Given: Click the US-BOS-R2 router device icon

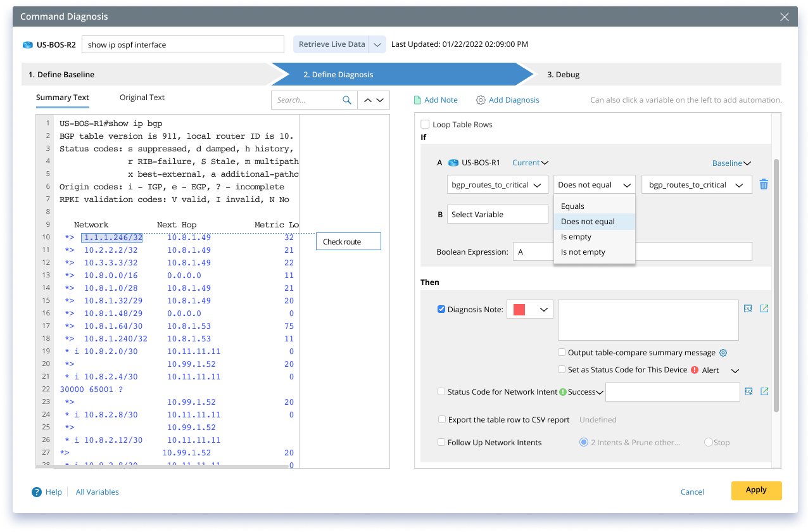Looking at the screenshot, I should click(27, 45).
